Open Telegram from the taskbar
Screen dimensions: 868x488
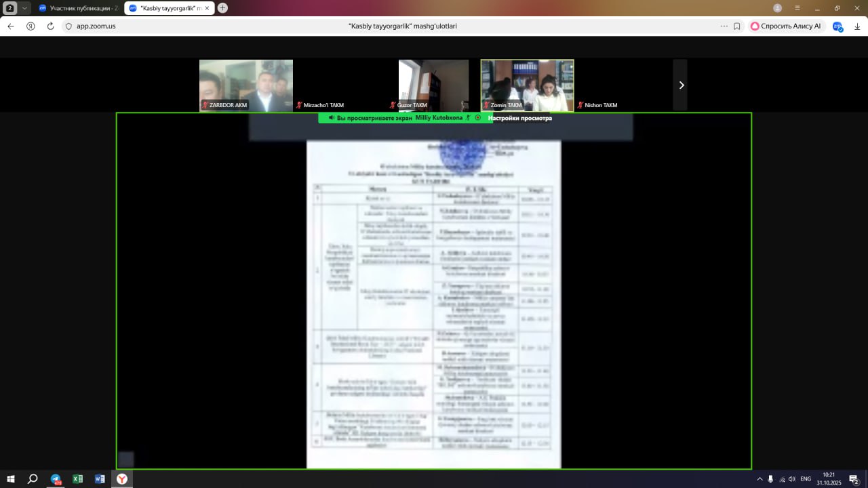click(x=56, y=479)
